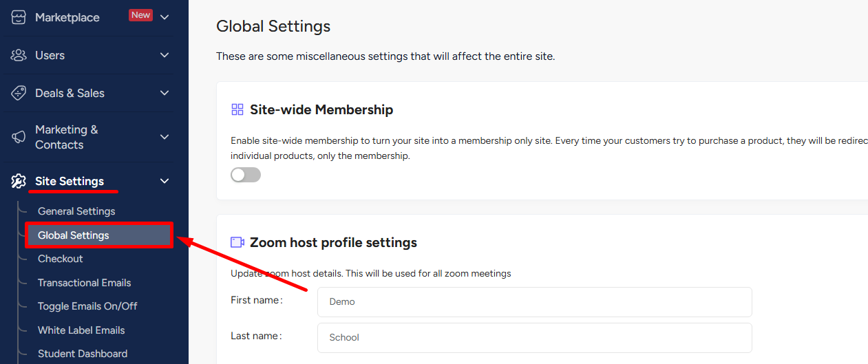868x364 pixels.
Task: Click the Zoom host video camera icon
Action: [x=237, y=242]
